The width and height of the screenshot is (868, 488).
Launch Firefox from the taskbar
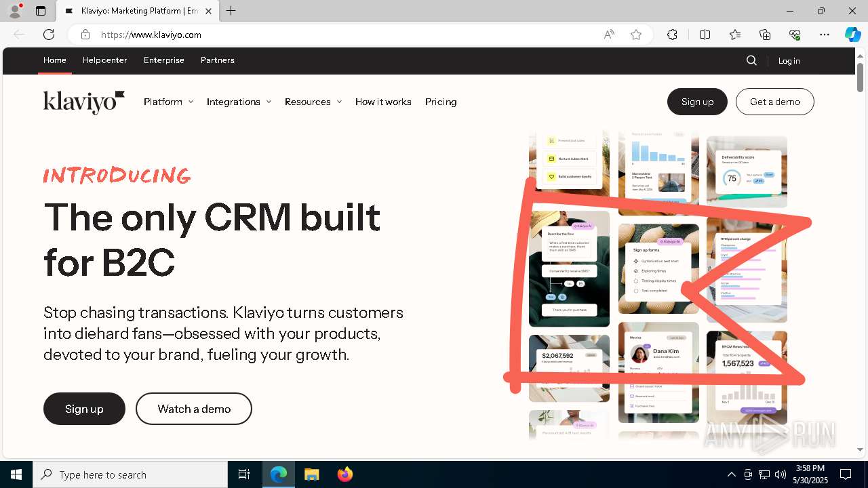(x=344, y=474)
